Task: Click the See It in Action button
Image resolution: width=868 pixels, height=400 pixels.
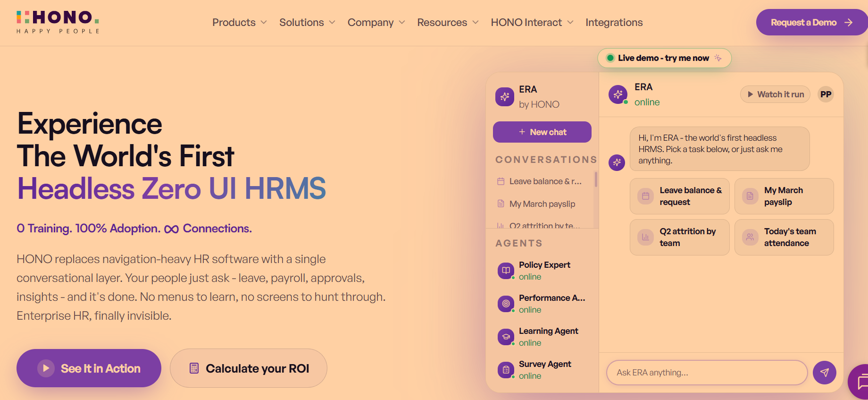Action: click(89, 368)
